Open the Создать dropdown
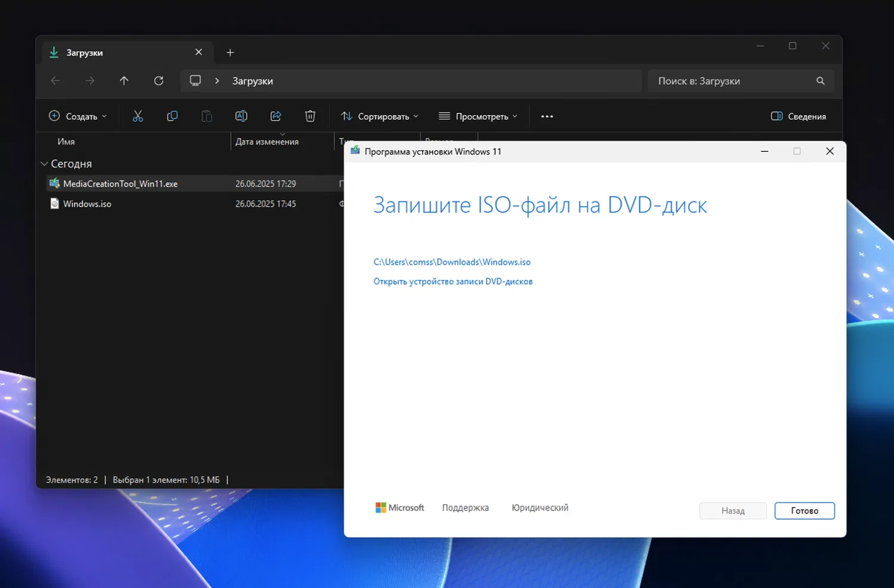 pos(77,116)
